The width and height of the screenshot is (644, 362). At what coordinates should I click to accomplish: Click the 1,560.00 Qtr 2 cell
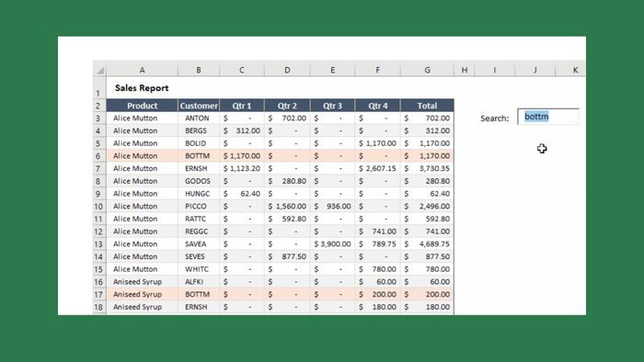tap(287, 206)
